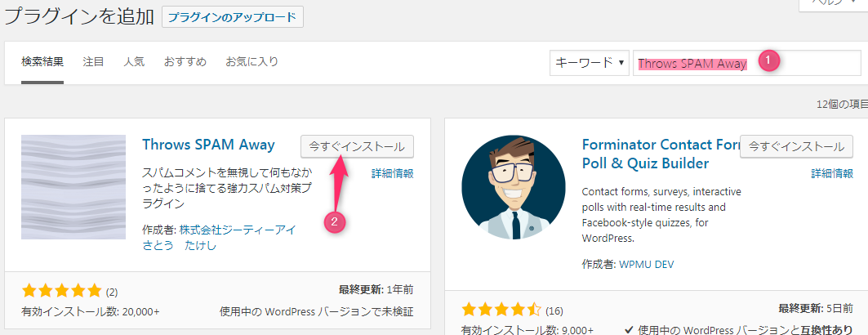Screen dimensions: 868x335
Task: Click the 最終更新: 5日前 text
Action: coord(816,308)
